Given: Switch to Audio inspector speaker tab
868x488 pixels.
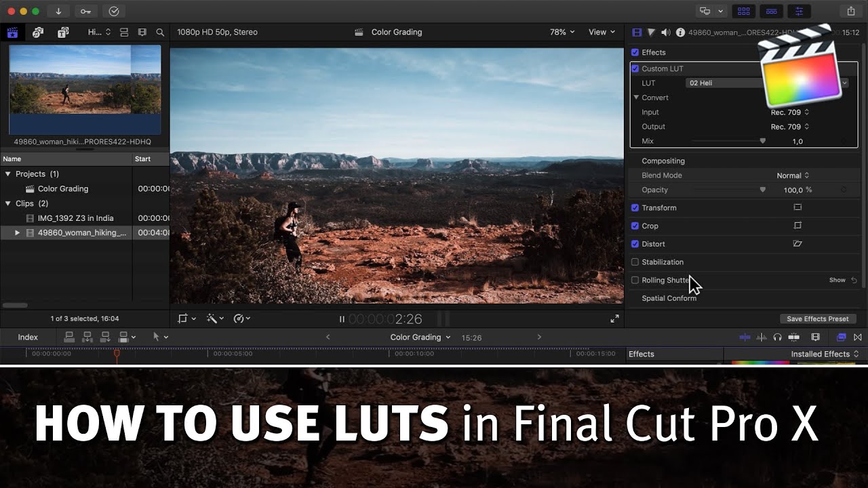Looking at the screenshot, I should coord(665,32).
